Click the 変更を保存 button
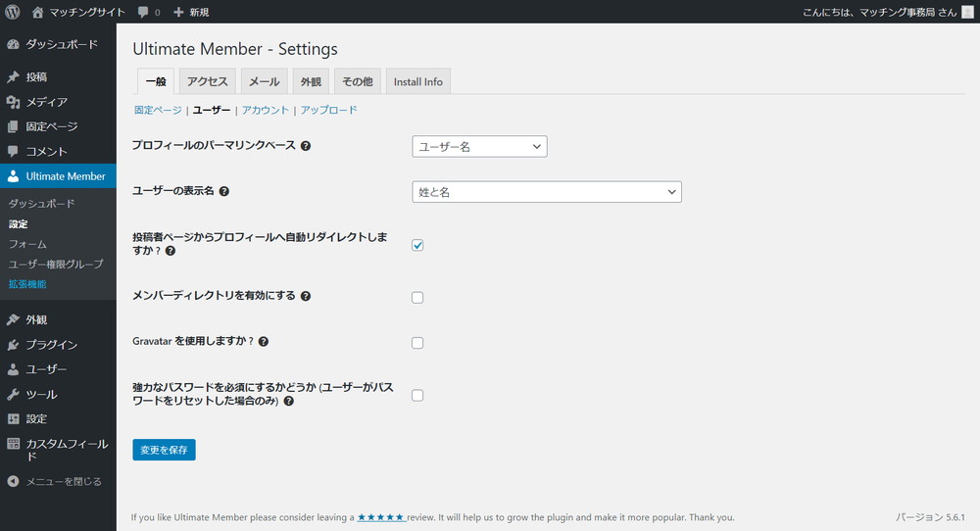Screen dimensions: 980x531 click(x=164, y=450)
